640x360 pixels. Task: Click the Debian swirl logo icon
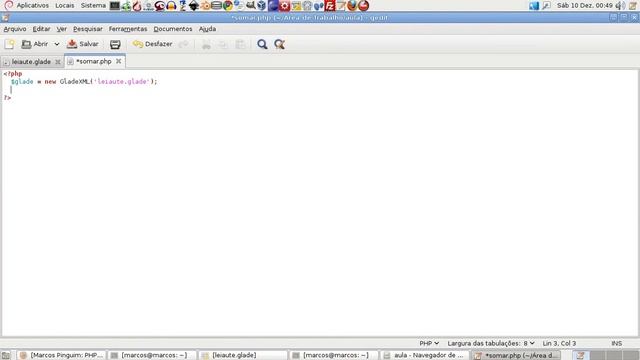9,5
